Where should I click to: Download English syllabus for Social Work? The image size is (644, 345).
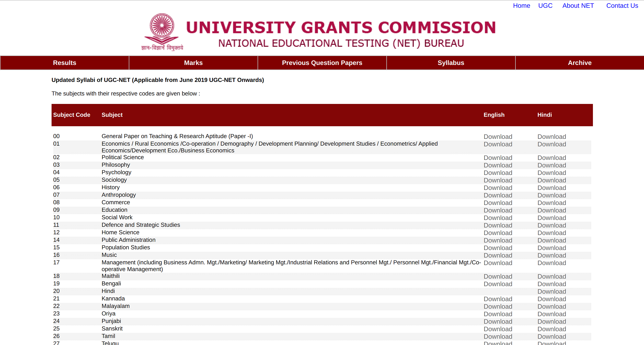[x=498, y=218]
